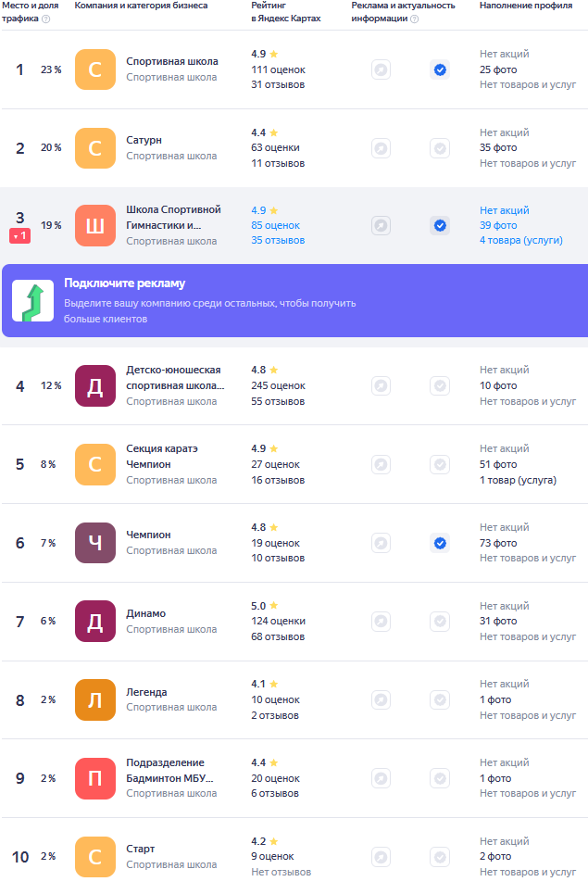Screen dimensions: 588x894
Task: Click the '1 товар (услуга)' text
Action: coord(518,480)
